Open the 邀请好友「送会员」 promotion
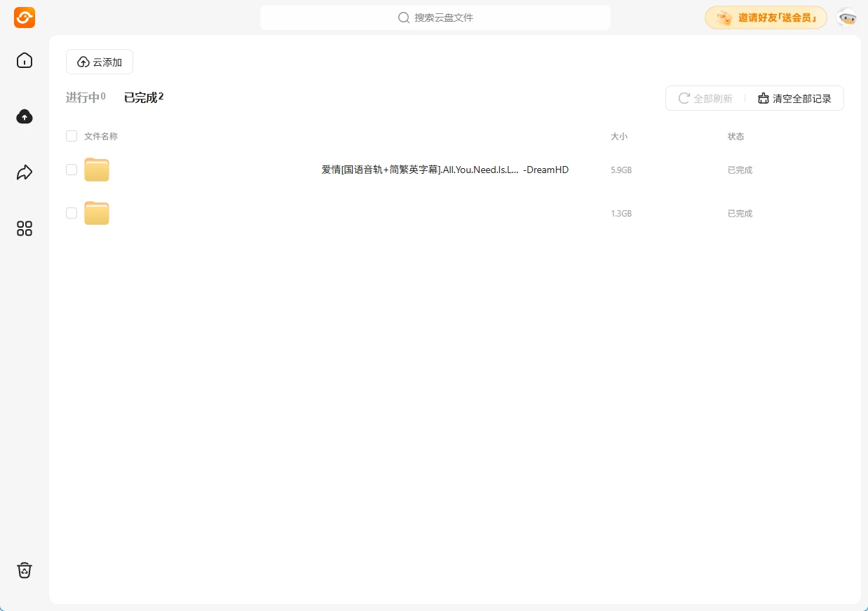Viewport: 868px width, 611px height. [x=766, y=18]
